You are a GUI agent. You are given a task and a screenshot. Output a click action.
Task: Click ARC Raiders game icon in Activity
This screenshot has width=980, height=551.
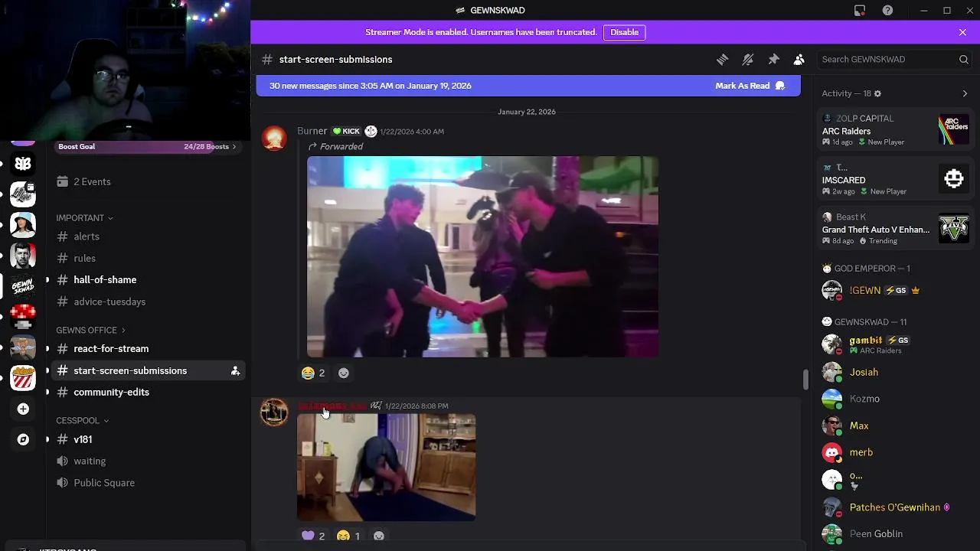(x=954, y=130)
